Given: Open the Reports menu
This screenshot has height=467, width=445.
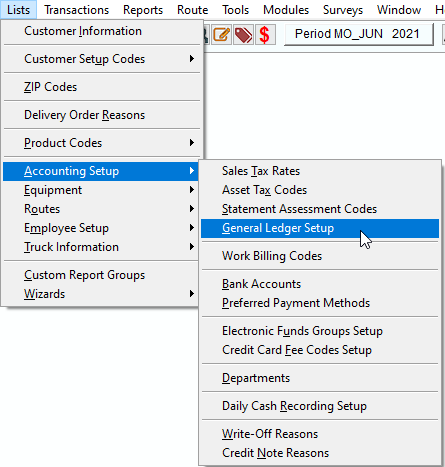Looking at the screenshot, I should tap(143, 10).
